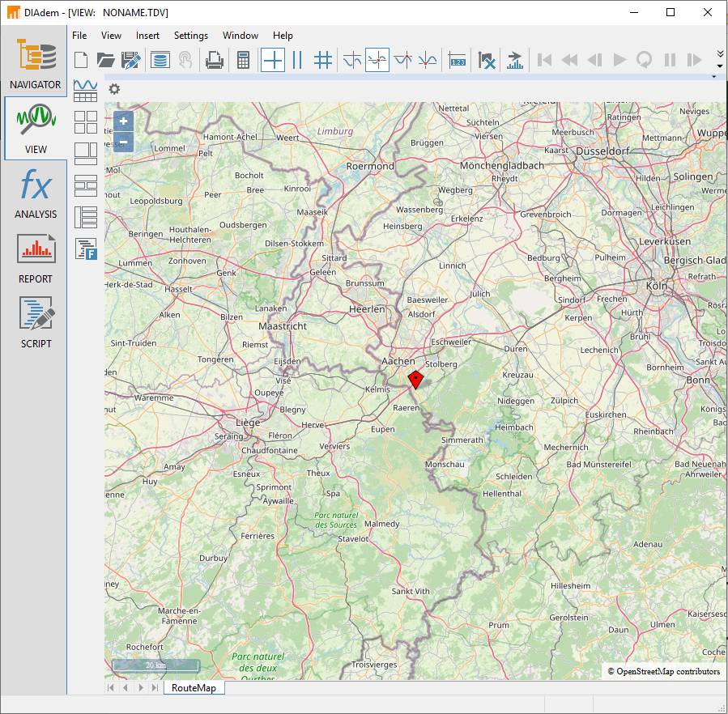This screenshot has height=714, width=728.
Task: Select the stacked rows layout
Action: point(85,185)
